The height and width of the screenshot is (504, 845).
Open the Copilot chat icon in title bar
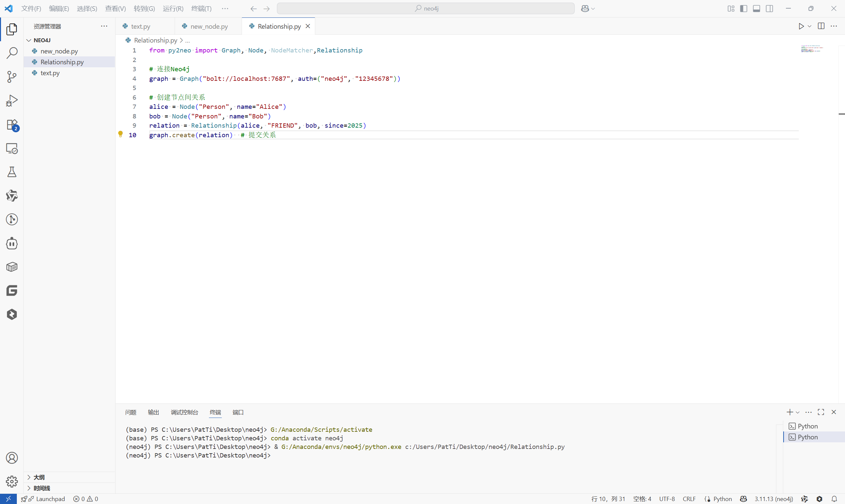point(585,9)
